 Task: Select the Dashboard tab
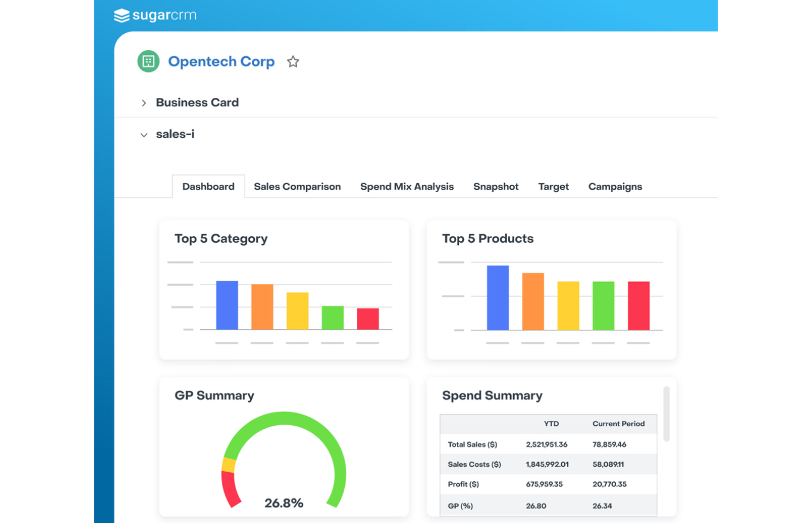[x=208, y=187]
